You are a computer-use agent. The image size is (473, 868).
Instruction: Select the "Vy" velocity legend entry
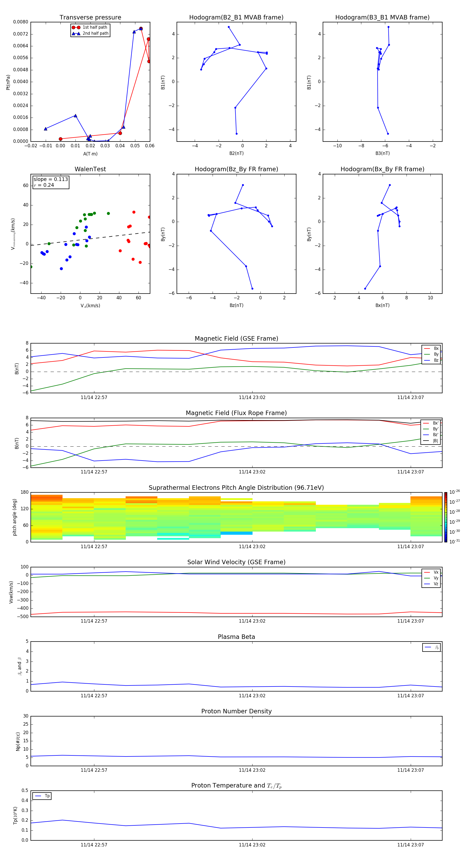431,578
